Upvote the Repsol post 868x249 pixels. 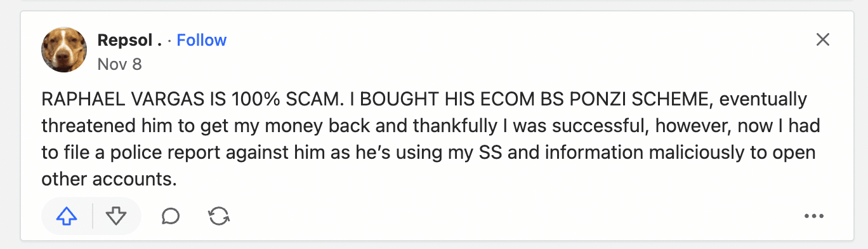point(67,217)
